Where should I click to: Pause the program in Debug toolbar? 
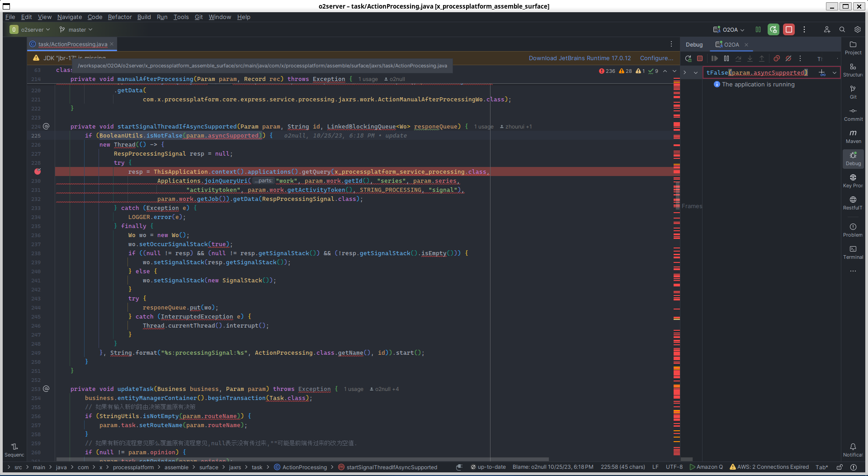tap(726, 58)
